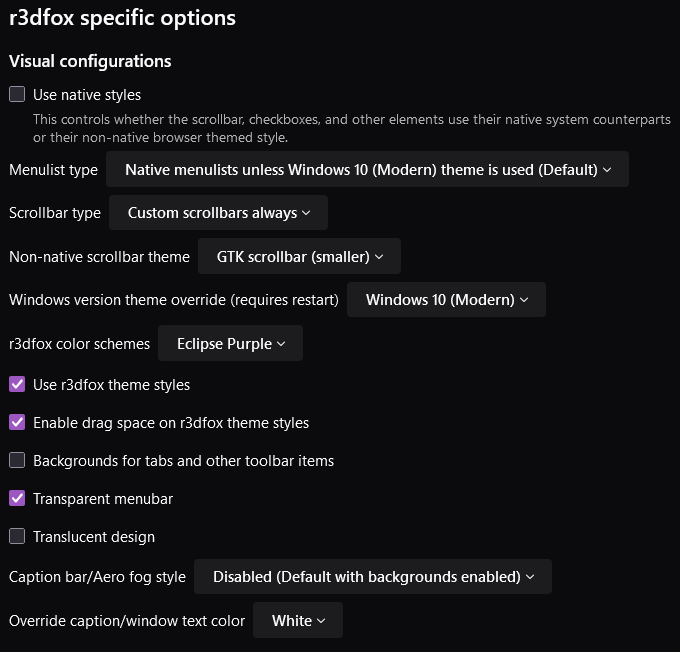The height and width of the screenshot is (652, 680).
Task: Open Override caption/window text color dropdown
Action: click(297, 621)
